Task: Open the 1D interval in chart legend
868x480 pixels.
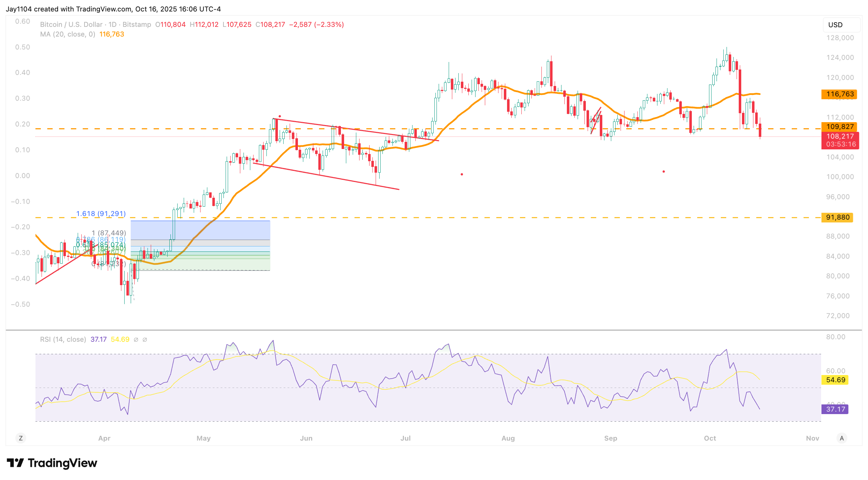Action: [x=112, y=25]
